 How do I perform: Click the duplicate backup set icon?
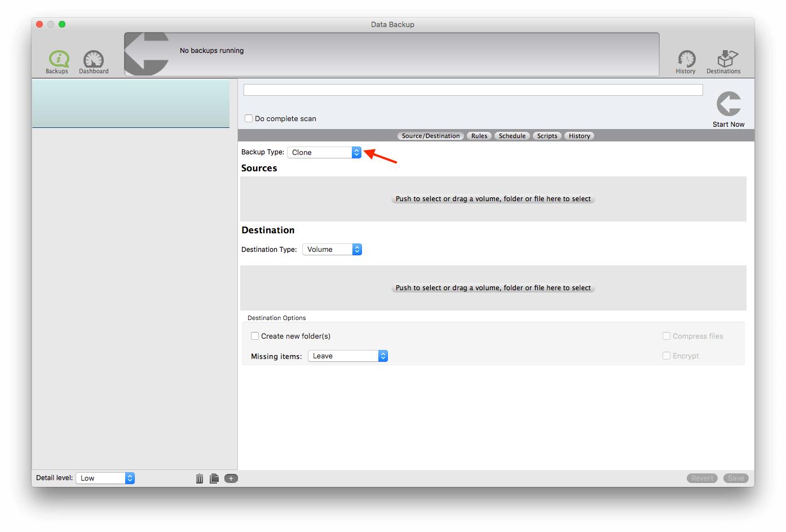215,478
